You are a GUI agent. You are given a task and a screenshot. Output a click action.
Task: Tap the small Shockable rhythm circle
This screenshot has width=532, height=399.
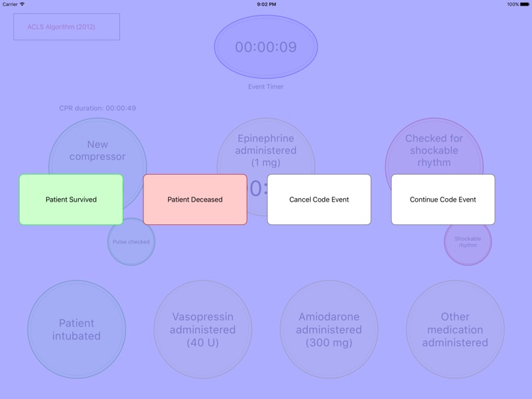(x=468, y=242)
